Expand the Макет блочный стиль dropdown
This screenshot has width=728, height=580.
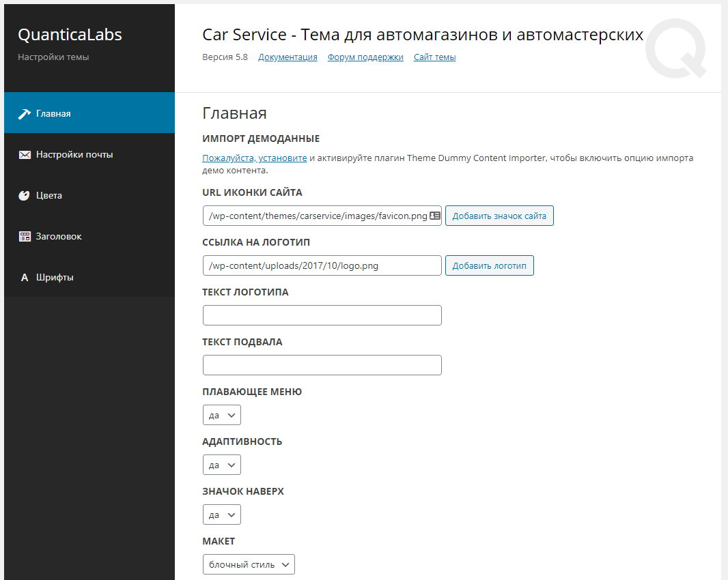pos(249,564)
